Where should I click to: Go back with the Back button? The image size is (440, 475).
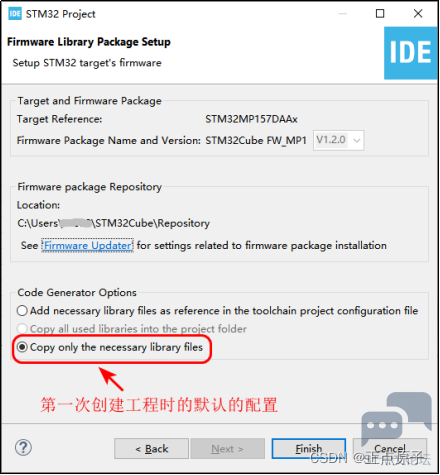click(151, 449)
